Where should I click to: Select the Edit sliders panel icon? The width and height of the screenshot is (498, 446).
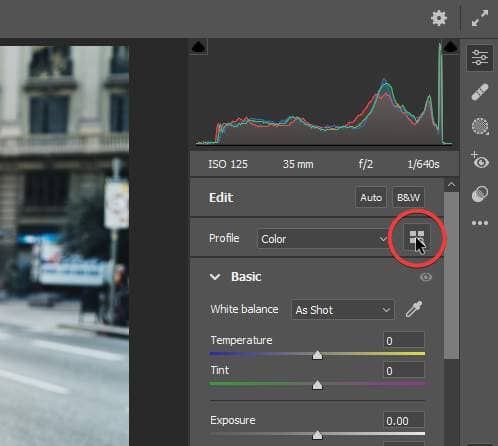click(x=480, y=58)
